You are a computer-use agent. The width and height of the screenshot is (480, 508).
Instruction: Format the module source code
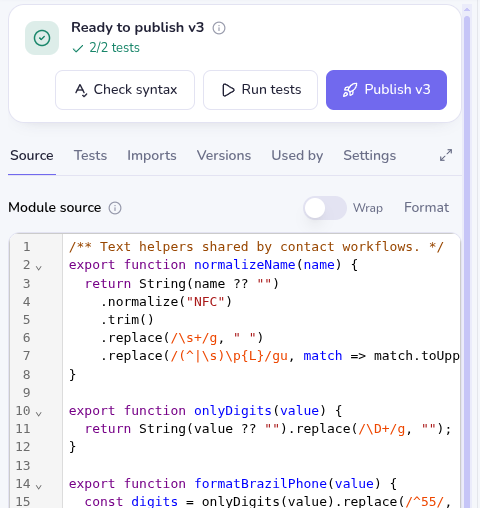[426, 208]
